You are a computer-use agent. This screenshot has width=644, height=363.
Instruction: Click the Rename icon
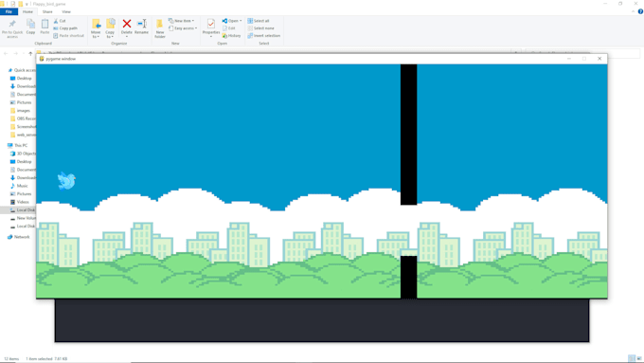pos(142,24)
